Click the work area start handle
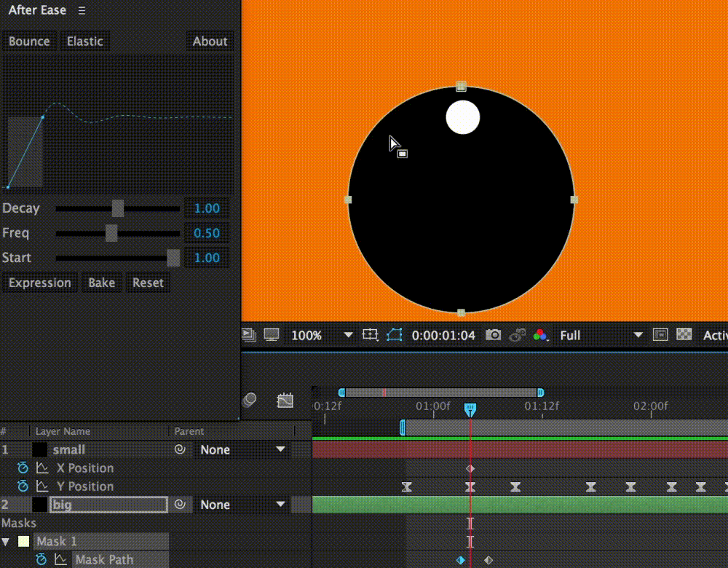This screenshot has height=568, width=728. 341,393
